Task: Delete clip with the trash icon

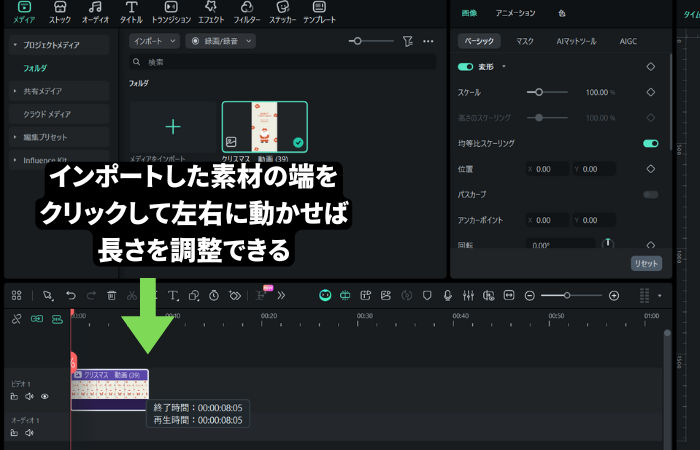Action: [112, 295]
